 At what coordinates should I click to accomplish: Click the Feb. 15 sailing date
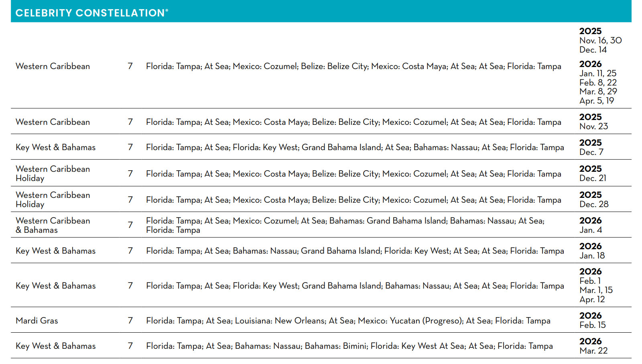click(x=592, y=325)
